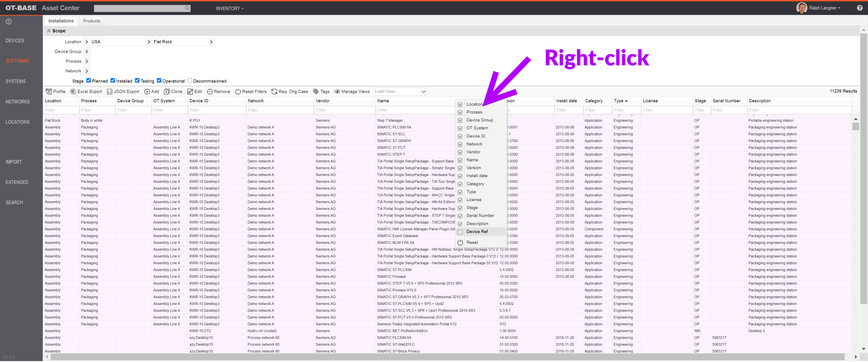Open the Ralph Langner user dropdown

tap(825, 8)
